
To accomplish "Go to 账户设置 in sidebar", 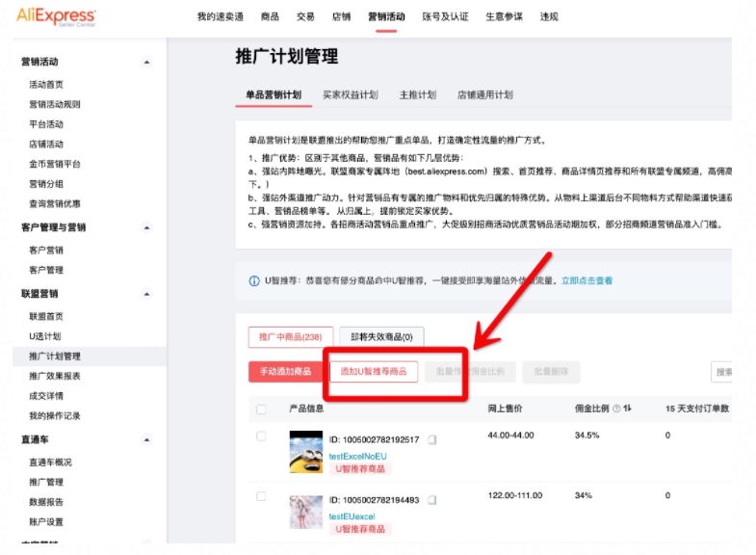I will (x=46, y=522).
